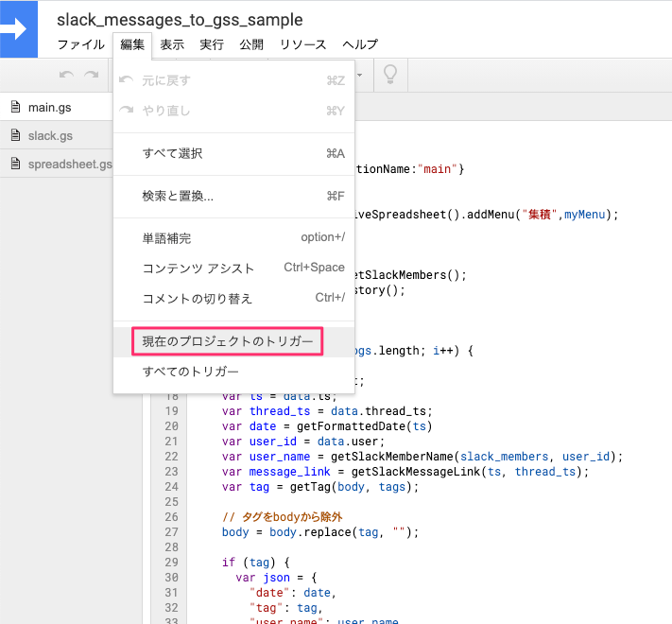The image size is (672, 624).
Task: Click the タグをbodyから除外 comment
Action: click(x=283, y=517)
